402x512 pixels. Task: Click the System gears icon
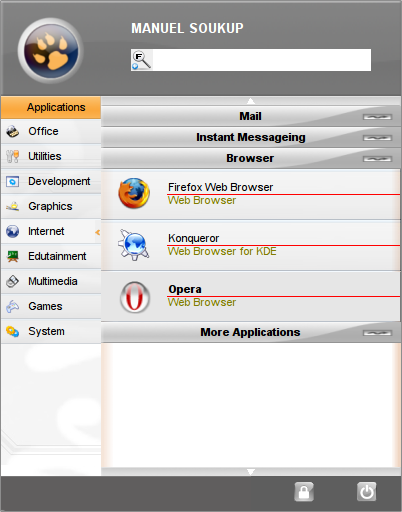(x=13, y=331)
